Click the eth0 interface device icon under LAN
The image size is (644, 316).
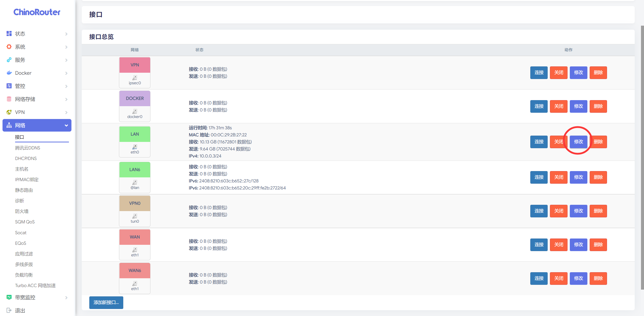point(135,147)
